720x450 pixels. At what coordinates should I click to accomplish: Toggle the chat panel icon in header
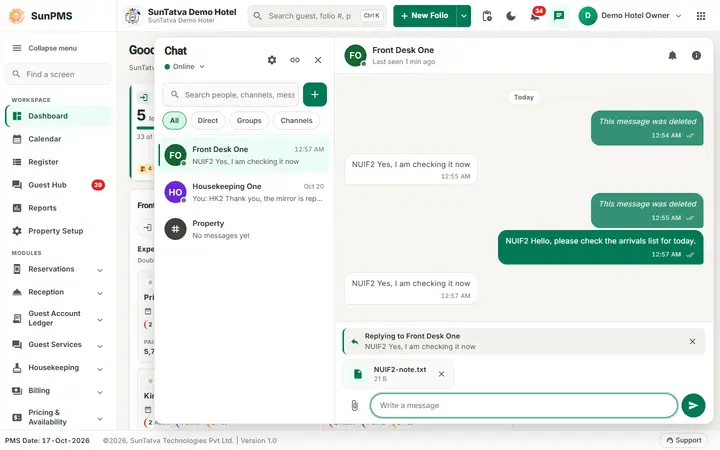coord(559,16)
